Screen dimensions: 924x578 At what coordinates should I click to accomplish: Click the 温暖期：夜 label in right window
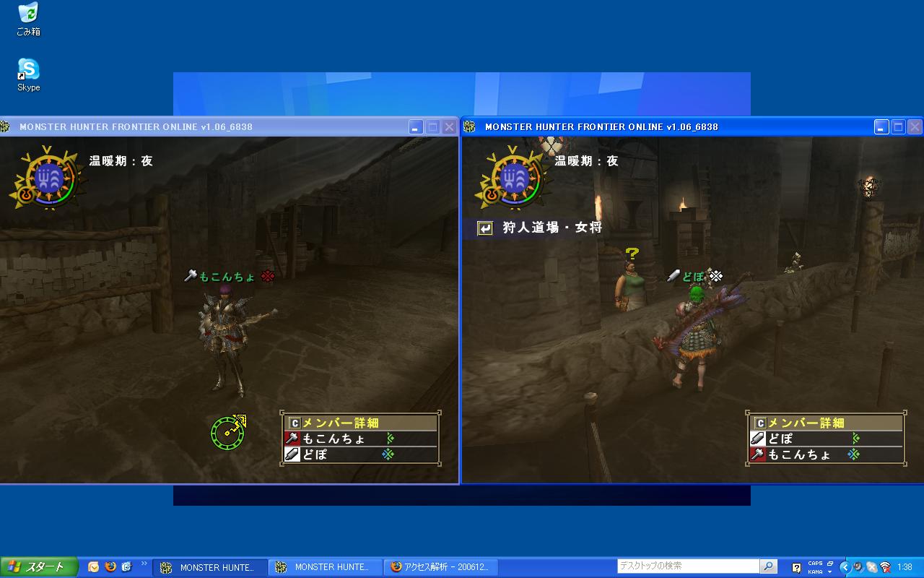click(587, 161)
